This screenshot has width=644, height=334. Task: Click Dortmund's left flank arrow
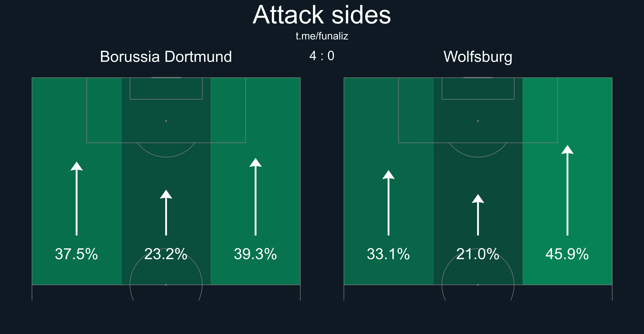click(x=77, y=198)
